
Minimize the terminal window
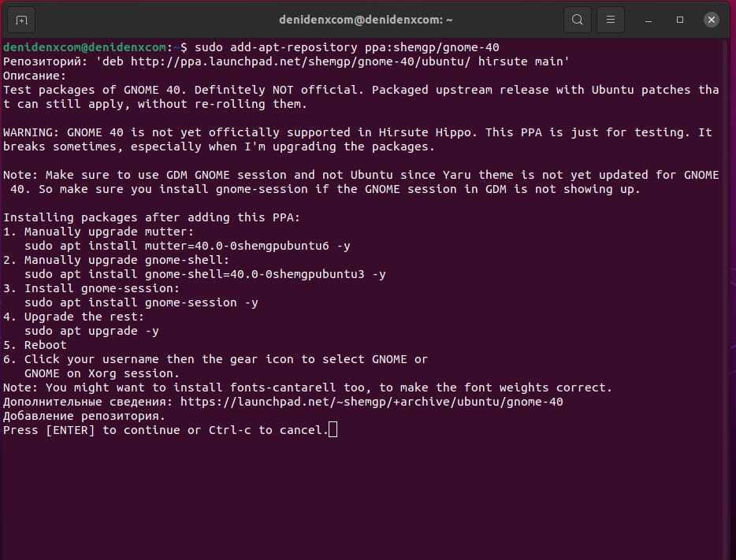(648, 20)
